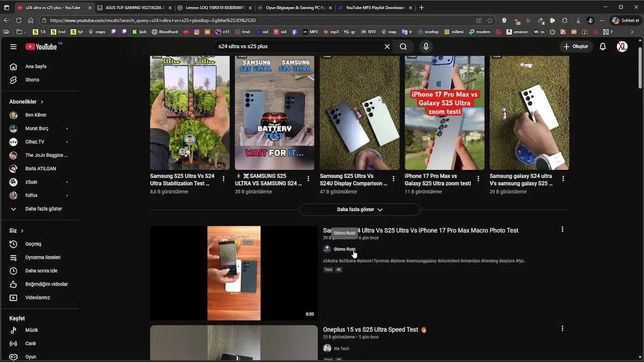The height and width of the screenshot is (362, 644).
Task: Clear the search box with the X
Action: 387,46
